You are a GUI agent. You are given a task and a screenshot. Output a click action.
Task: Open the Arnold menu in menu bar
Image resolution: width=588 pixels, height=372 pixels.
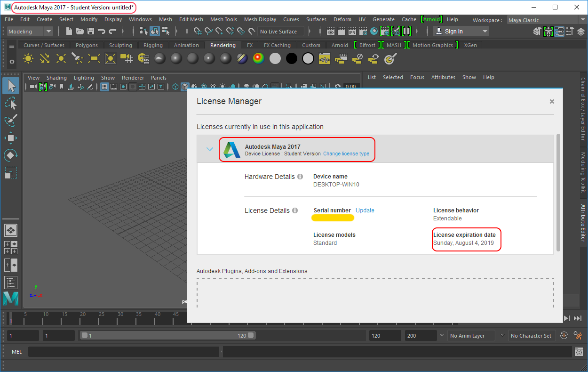click(431, 19)
